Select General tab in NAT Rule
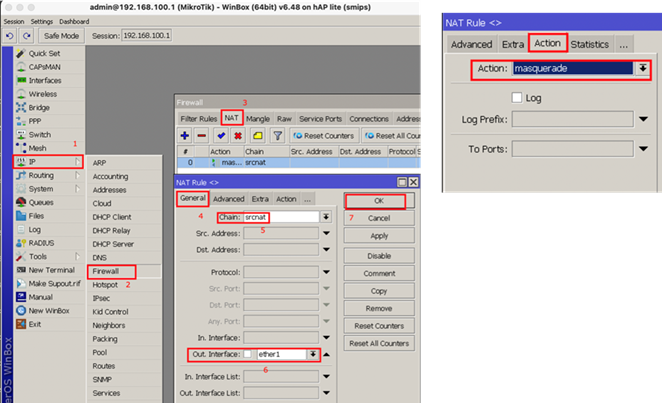The width and height of the screenshot is (662, 403). click(x=193, y=198)
